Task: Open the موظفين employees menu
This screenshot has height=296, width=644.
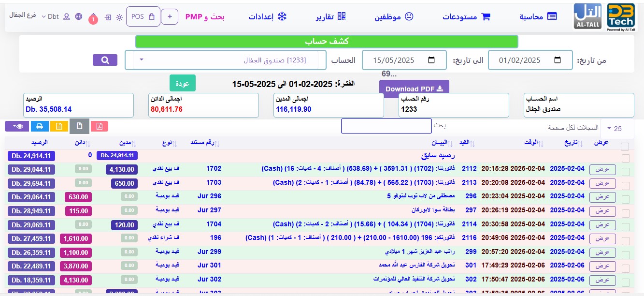Action: click(x=394, y=16)
